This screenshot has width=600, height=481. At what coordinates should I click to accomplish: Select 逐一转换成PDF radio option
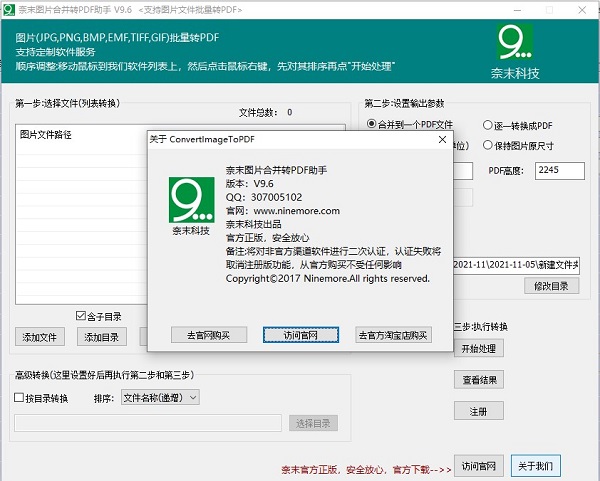coord(518,125)
